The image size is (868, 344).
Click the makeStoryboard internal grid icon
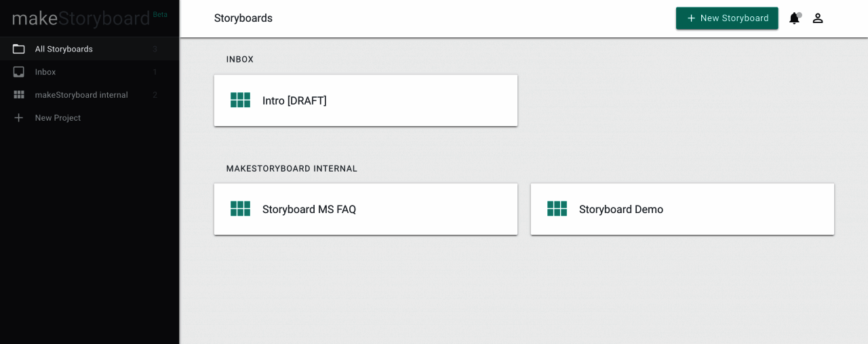(19, 95)
